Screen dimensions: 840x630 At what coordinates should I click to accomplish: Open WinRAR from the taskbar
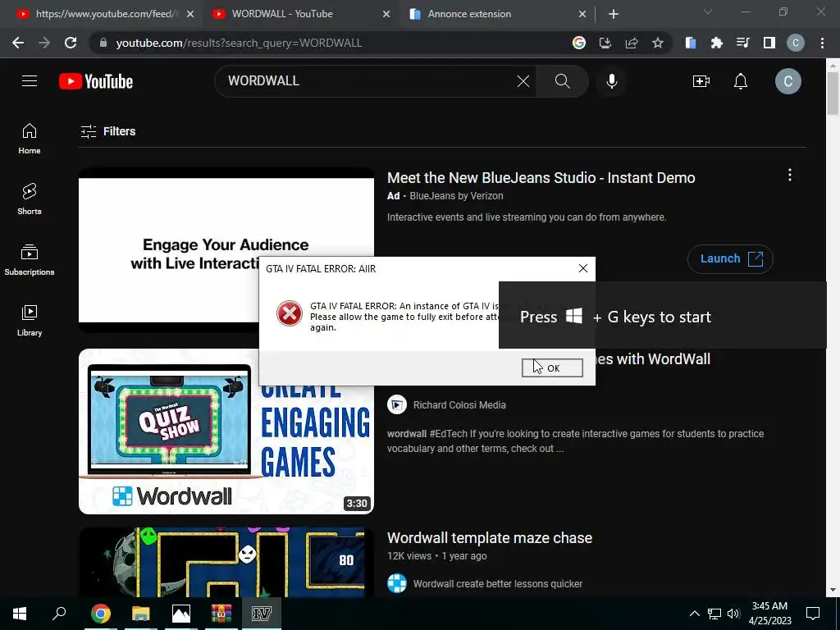pos(221,614)
